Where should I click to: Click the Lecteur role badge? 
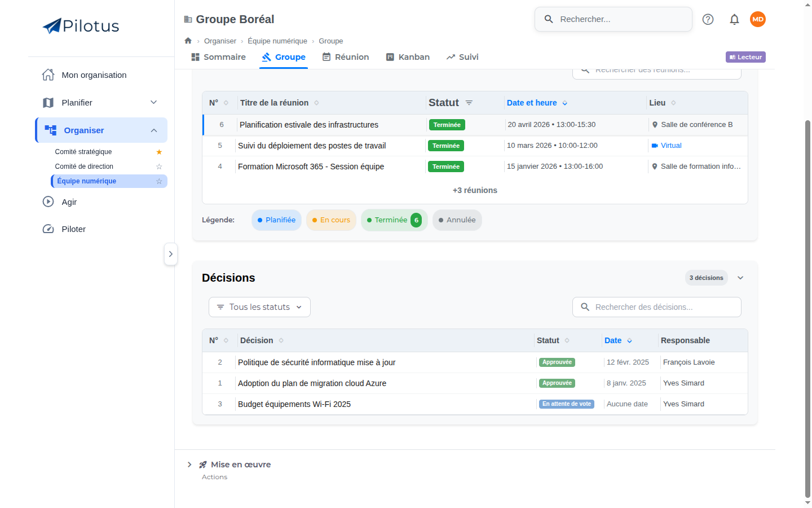pos(745,57)
